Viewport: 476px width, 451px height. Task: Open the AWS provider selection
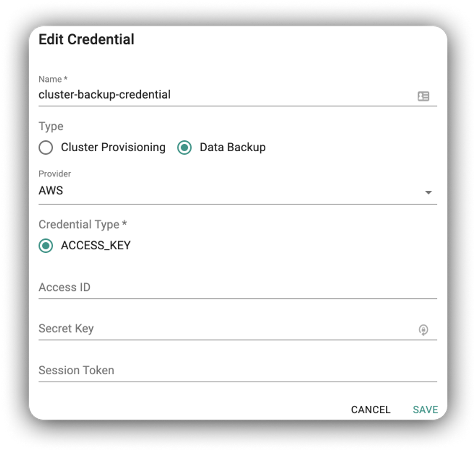(51, 190)
